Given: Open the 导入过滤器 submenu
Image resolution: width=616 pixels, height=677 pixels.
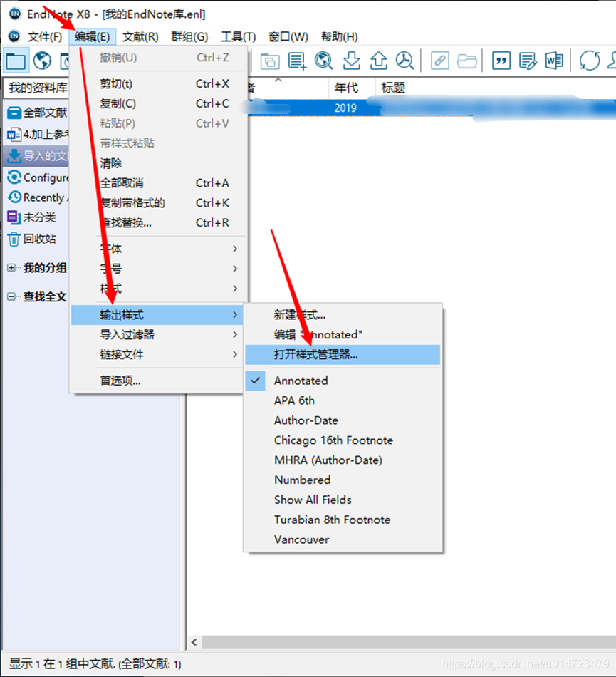Looking at the screenshot, I should pyautogui.click(x=157, y=335).
